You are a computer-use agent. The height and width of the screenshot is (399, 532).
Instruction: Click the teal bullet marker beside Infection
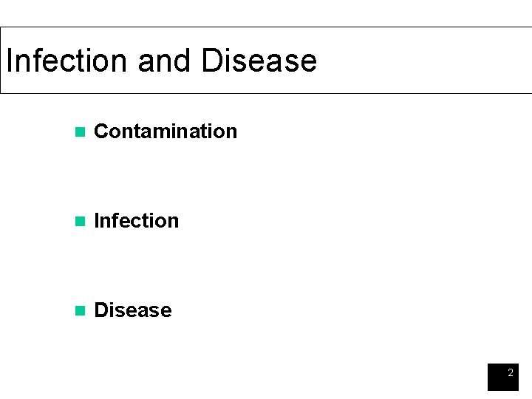pos(81,222)
